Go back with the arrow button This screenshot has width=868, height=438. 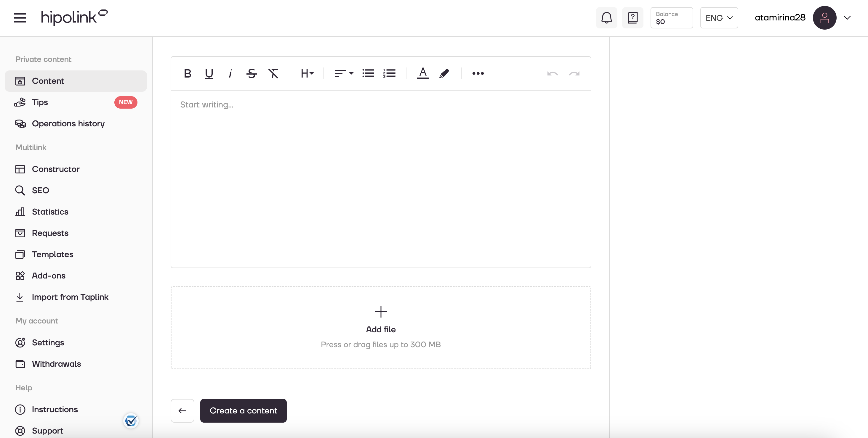coord(182,410)
